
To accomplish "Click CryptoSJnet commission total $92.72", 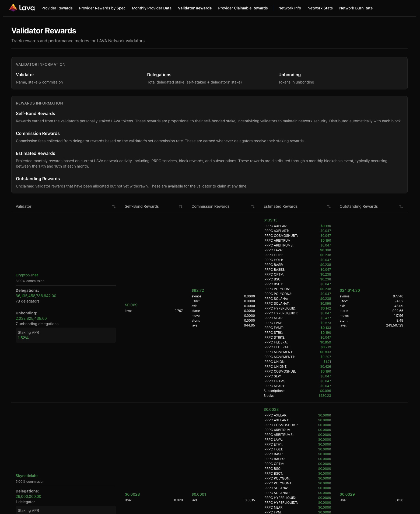I will pos(198,290).
